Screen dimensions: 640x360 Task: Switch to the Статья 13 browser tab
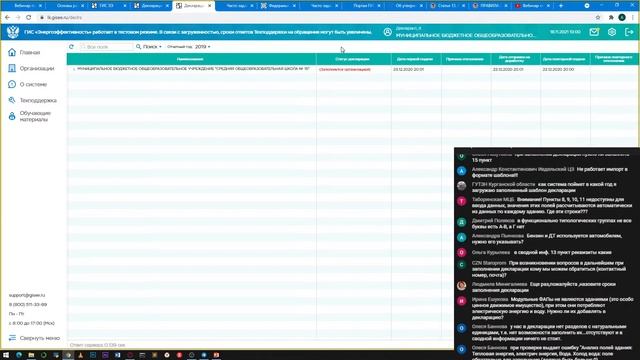tap(447, 6)
